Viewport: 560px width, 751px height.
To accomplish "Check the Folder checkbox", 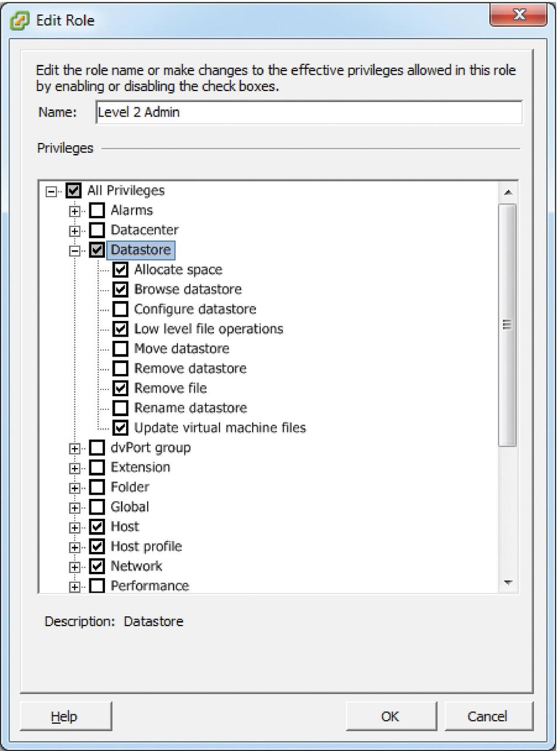I will 97,487.
